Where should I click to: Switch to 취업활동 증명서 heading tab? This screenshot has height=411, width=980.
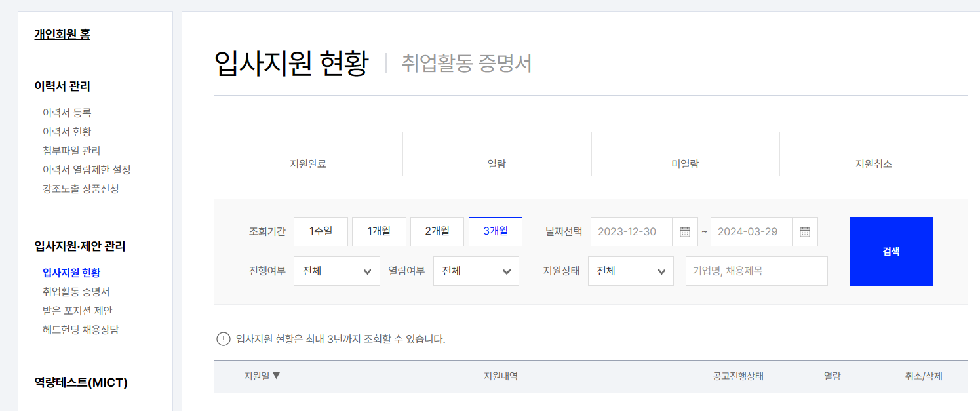click(x=467, y=64)
